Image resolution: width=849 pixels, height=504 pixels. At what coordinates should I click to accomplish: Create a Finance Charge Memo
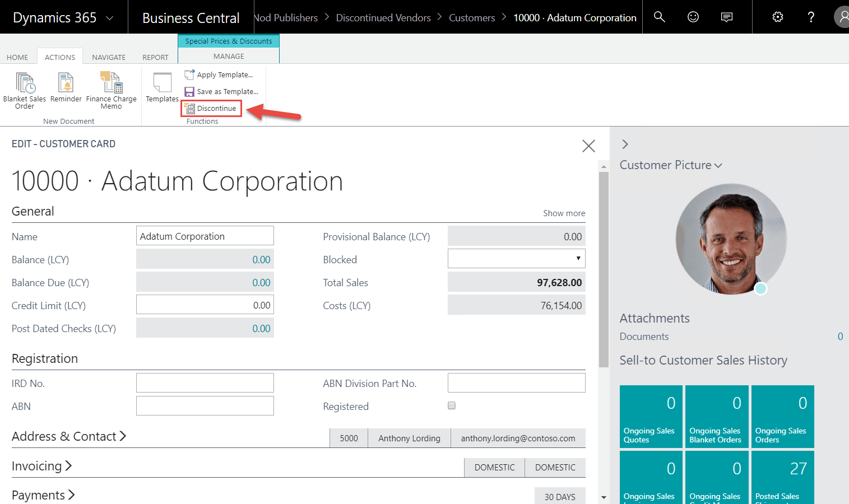(111, 91)
